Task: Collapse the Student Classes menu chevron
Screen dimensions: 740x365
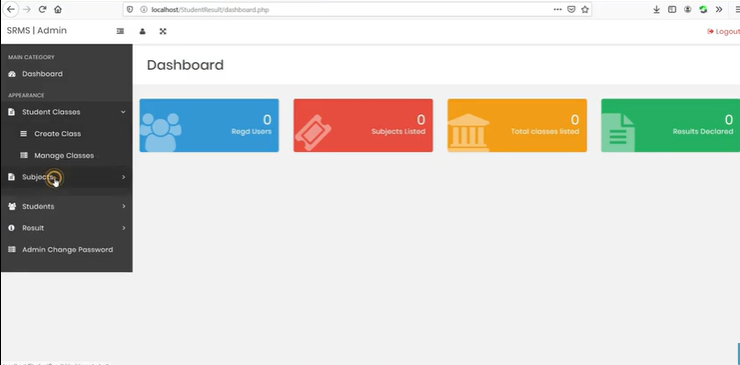Action: [x=123, y=112]
